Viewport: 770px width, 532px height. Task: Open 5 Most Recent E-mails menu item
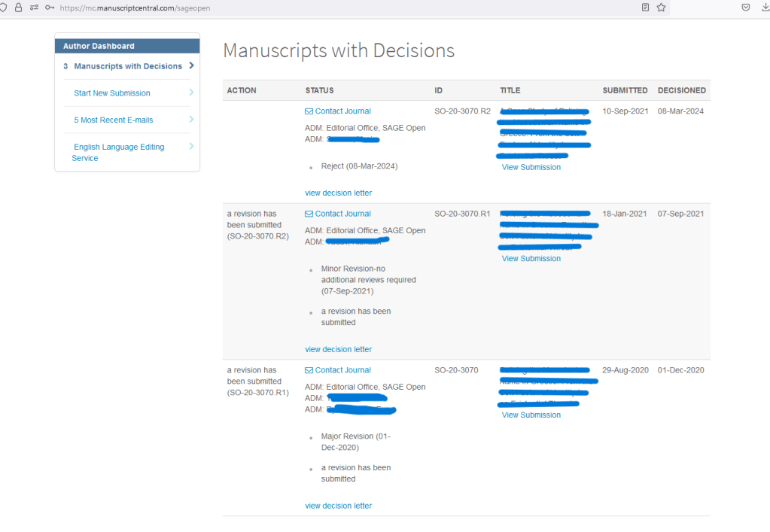113,120
